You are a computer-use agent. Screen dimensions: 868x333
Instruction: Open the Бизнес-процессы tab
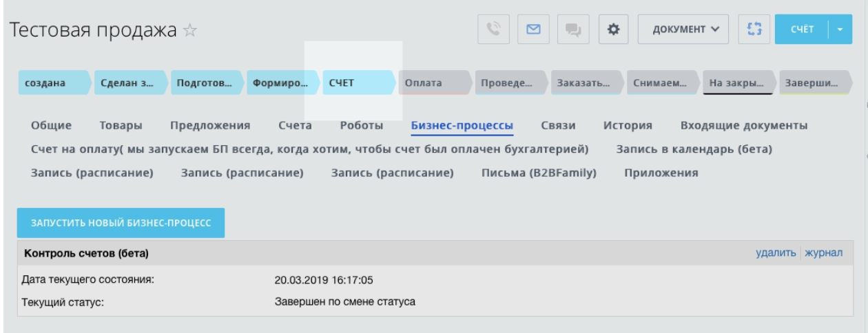coord(462,125)
